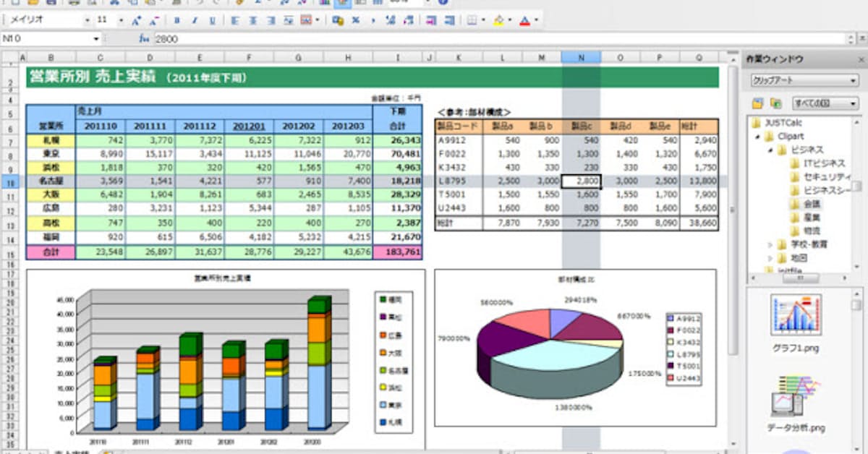
Task: Open the borders dropdown in the toolbar
Action: (482, 20)
